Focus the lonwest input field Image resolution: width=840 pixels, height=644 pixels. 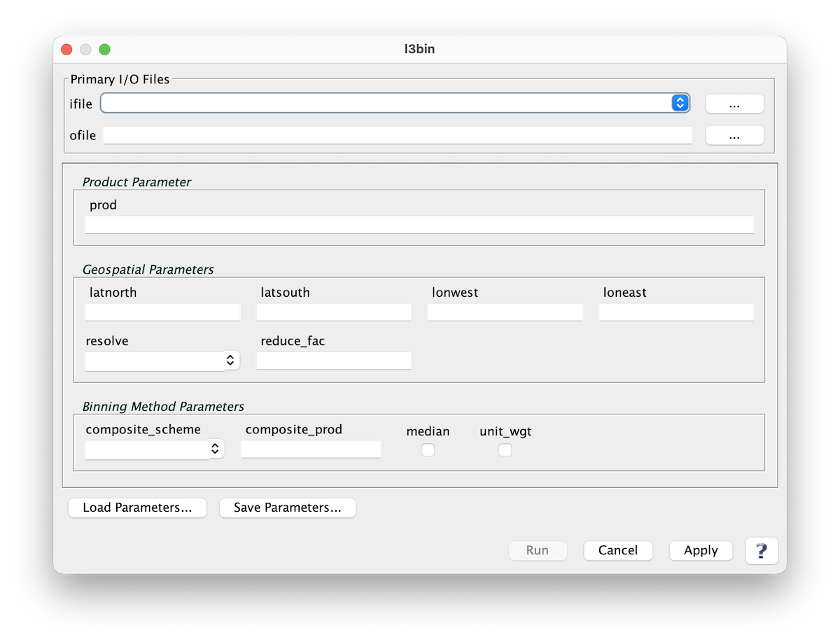pyautogui.click(x=505, y=312)
